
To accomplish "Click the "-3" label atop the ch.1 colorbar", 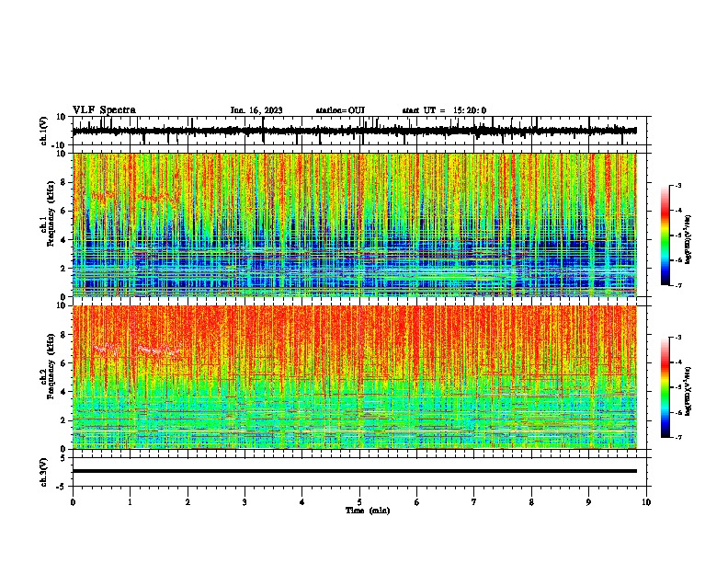I will [x=677, y=186].
